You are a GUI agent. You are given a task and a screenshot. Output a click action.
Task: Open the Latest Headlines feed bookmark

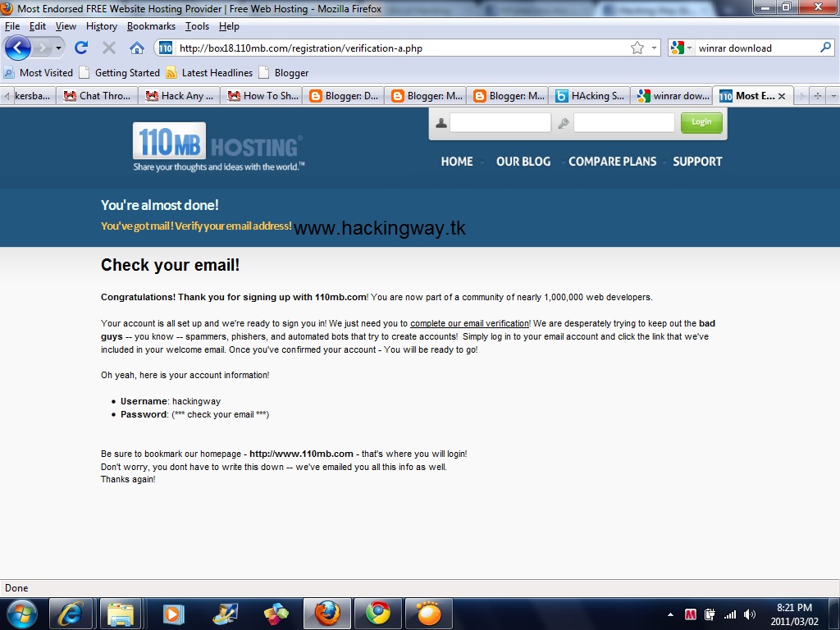209,73
